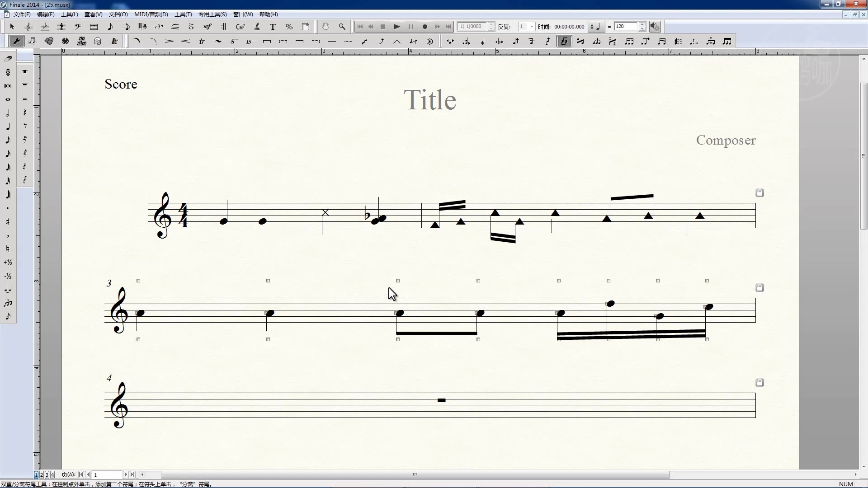Open the repeat count dropdown
868x488 pixels.
pyautogui.click(x=532, y=27)
